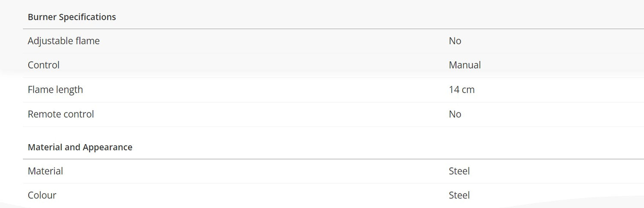
Task: Select the Adjustable flame value No
Action: 455,41
